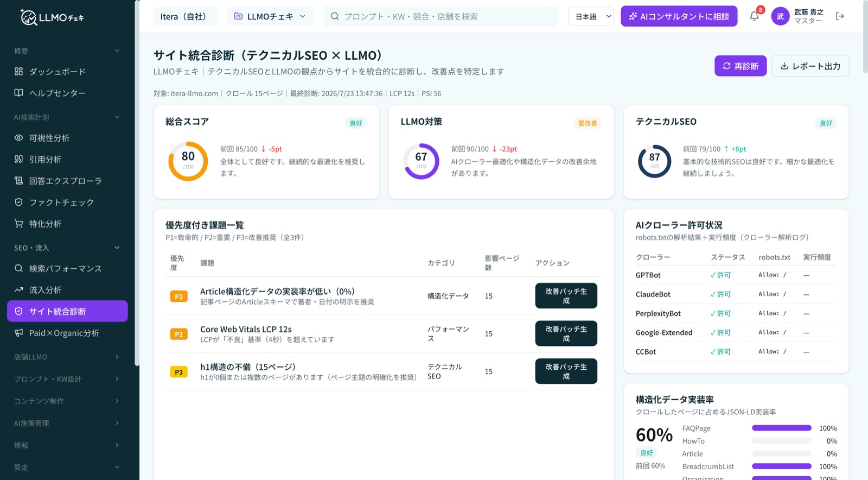Click the 総合スコア 80 gauge
This screenshot has height=480, width=868.
(x=188, y=161)
